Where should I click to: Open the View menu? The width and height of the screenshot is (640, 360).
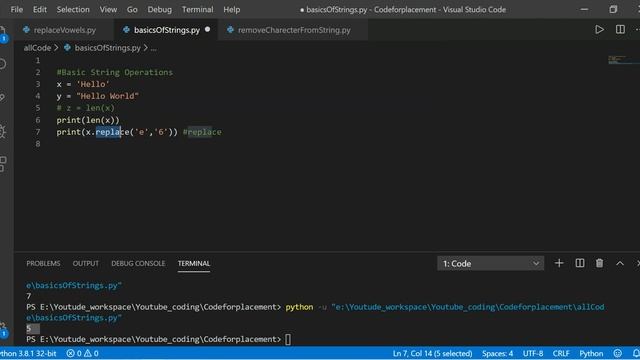108,9
